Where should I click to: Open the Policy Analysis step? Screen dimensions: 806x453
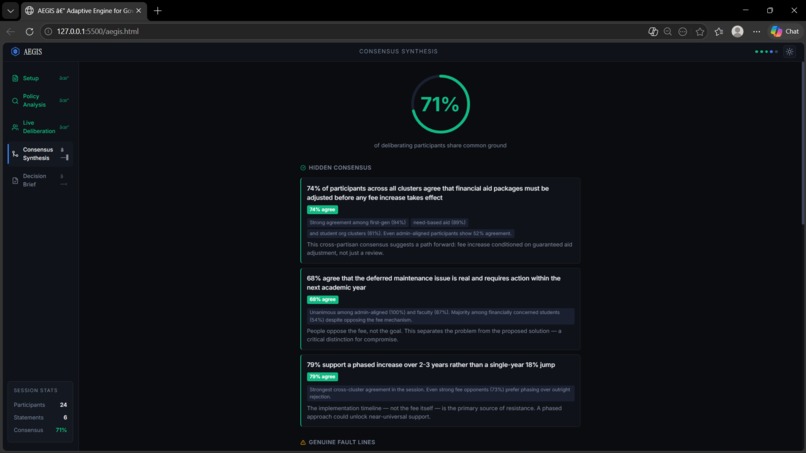tap(40, 100)
